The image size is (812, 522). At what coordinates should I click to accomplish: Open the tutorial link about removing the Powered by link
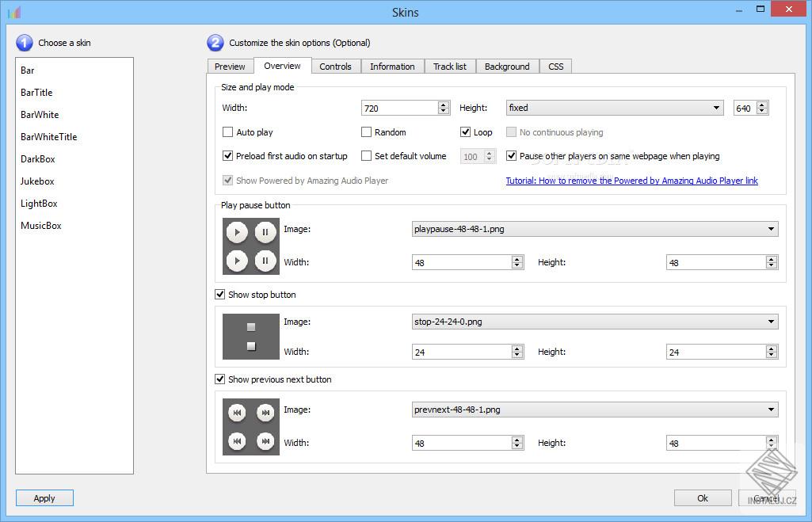point(631,181)
